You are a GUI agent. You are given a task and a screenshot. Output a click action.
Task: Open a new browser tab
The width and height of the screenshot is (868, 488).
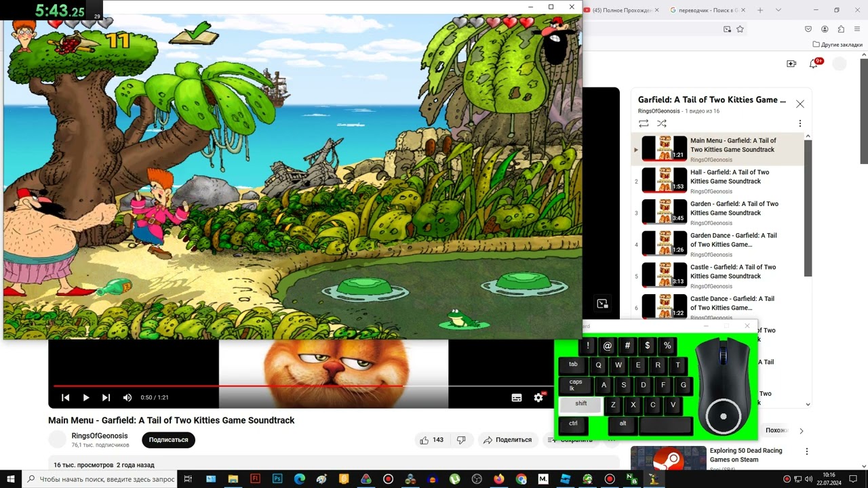[x=760, y=10]
